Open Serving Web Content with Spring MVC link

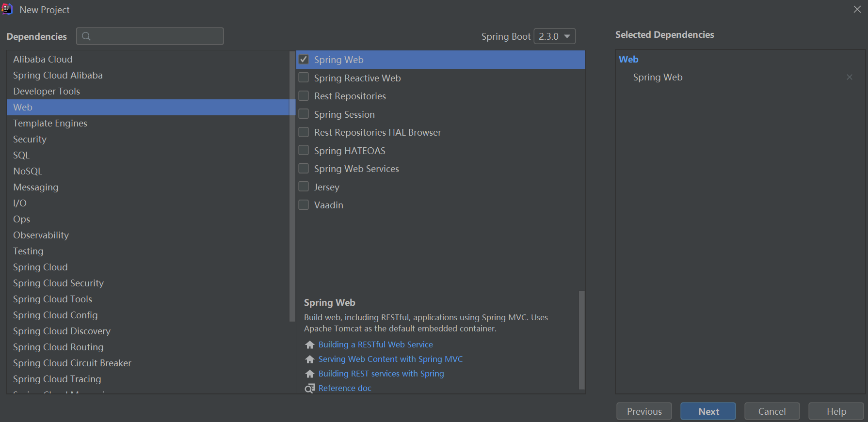coord(390,359)
